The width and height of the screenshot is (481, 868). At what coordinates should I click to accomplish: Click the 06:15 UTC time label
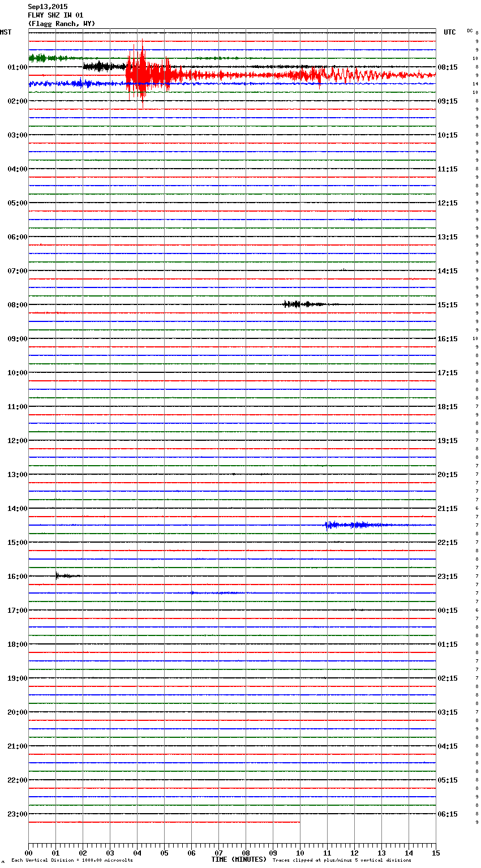[448, 814]
